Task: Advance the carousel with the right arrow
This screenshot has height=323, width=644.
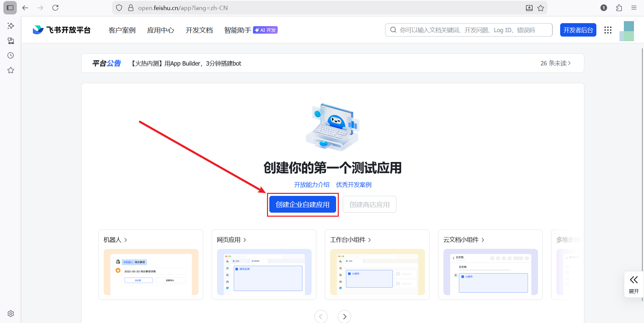Action: (x=344, y=316)
